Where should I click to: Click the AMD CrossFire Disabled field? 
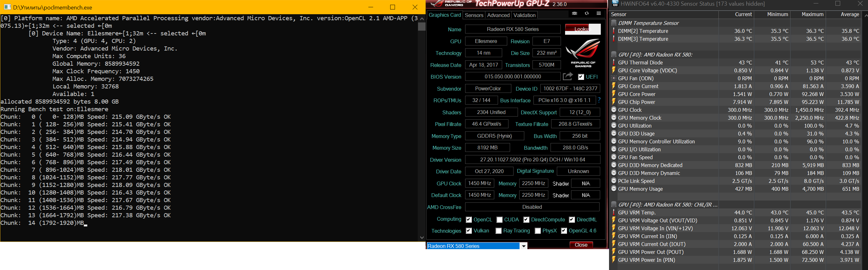pyautogui.click(x=532, y=207)
